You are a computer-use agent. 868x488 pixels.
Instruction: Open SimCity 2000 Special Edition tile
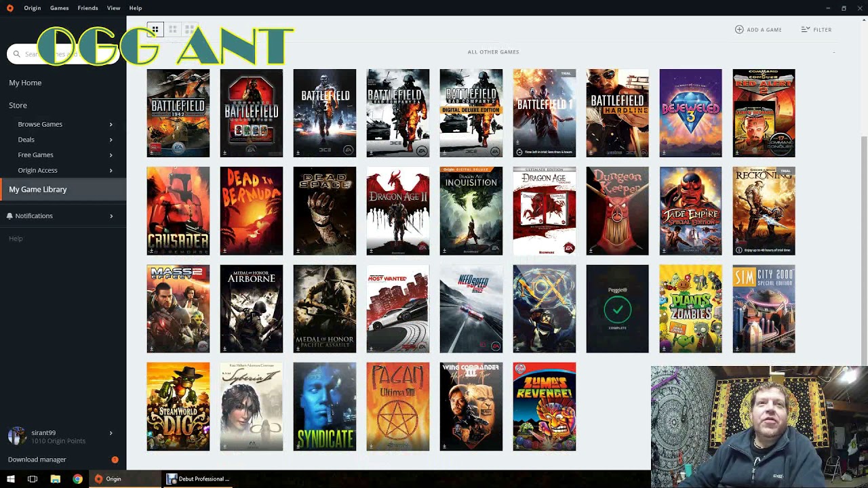pyautogui.click(x=764, y=309)
